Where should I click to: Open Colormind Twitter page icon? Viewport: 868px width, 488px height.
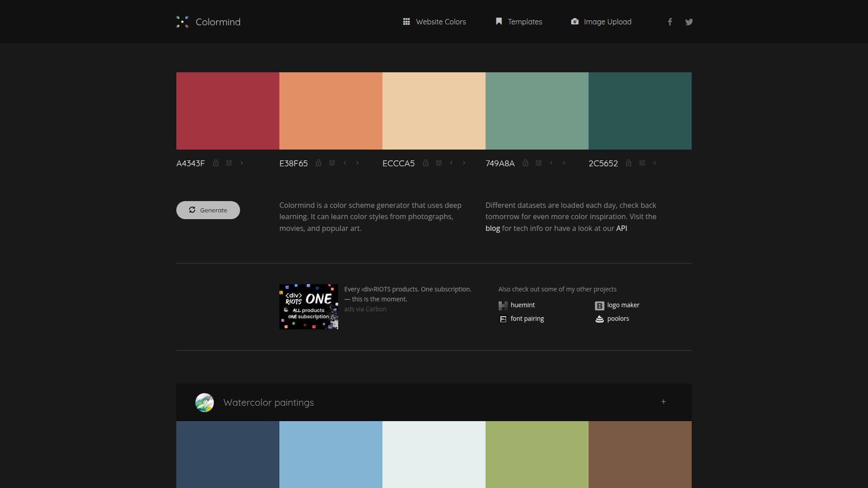(689, 22)
